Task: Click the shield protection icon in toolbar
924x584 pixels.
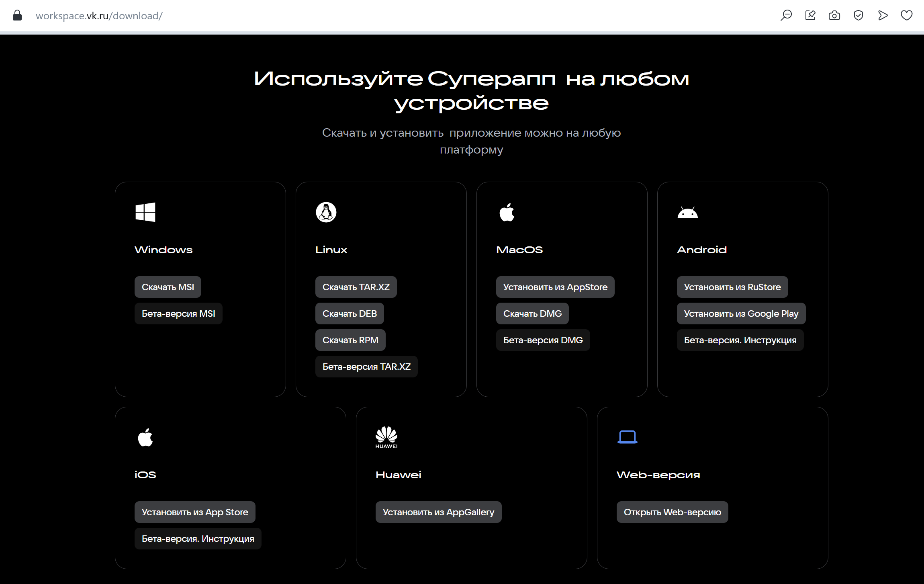Action: (858, 16)
